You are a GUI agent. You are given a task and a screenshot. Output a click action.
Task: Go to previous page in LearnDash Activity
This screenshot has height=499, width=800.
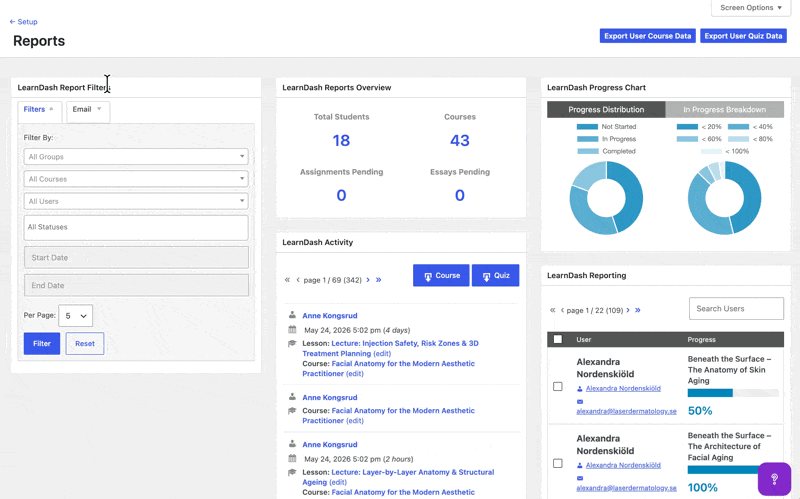tap(298, 280)
